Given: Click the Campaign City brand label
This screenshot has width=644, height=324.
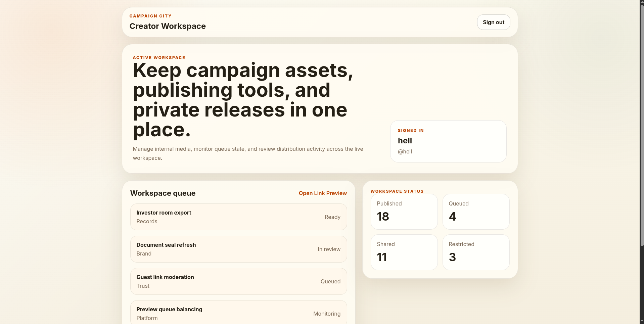Looking at the screenshot, I should click(x=150, y=16).
